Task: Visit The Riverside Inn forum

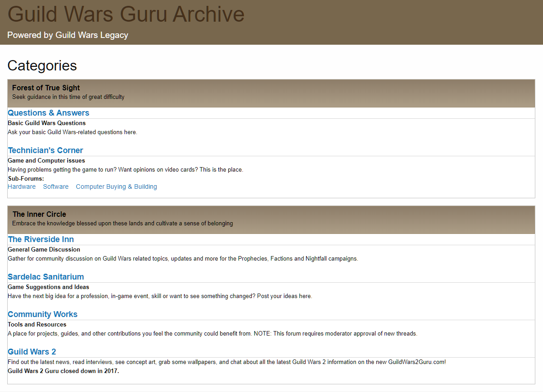Action: (41, 239)
